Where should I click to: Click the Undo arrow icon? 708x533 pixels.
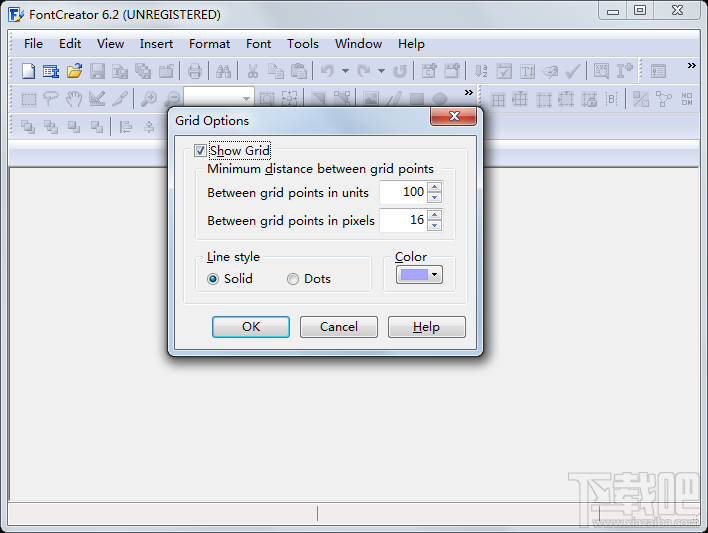[x=327, y=71]
